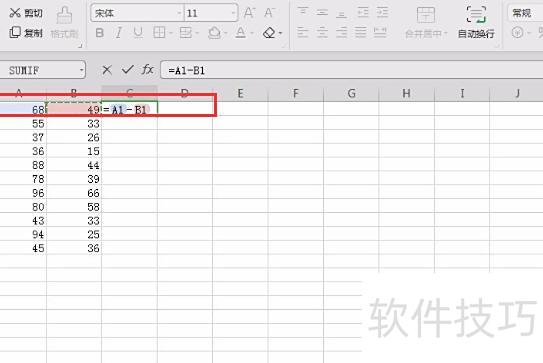Open the insert function fx dialog
Viewport: 543px width, 363px height.
148,70
